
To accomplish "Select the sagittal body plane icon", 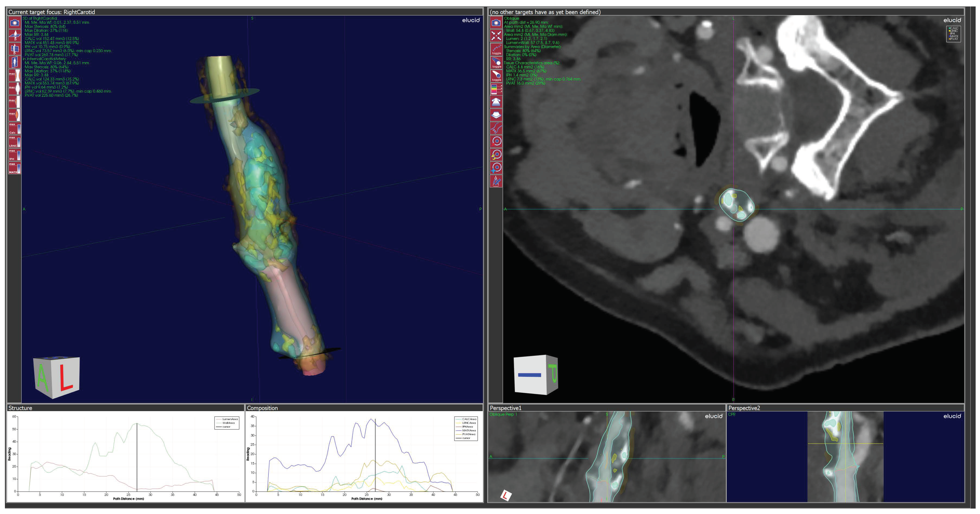I will [x=14, y=49].
